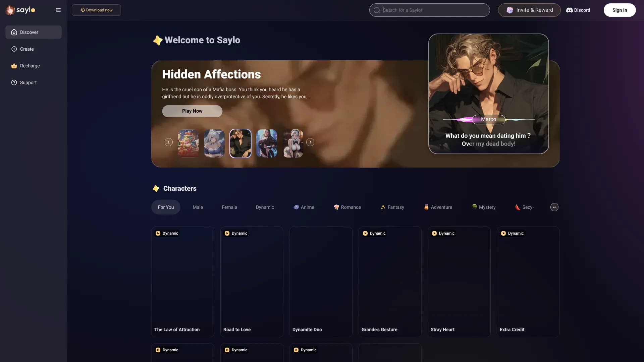The height and width of the screenshot is (362, 644).
Task: Show next carousel characters
Action: pyautogui.click(x=310, y=142)
